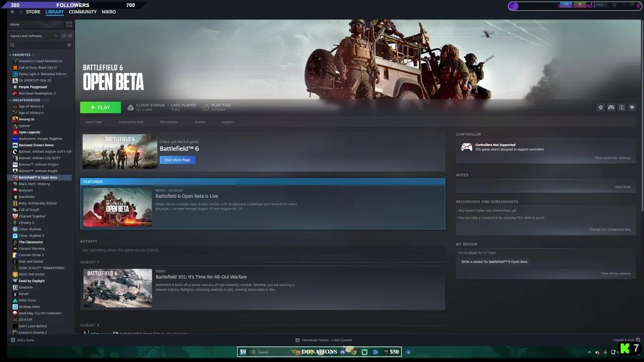Select Among Us in library

[x=27, y=119]
